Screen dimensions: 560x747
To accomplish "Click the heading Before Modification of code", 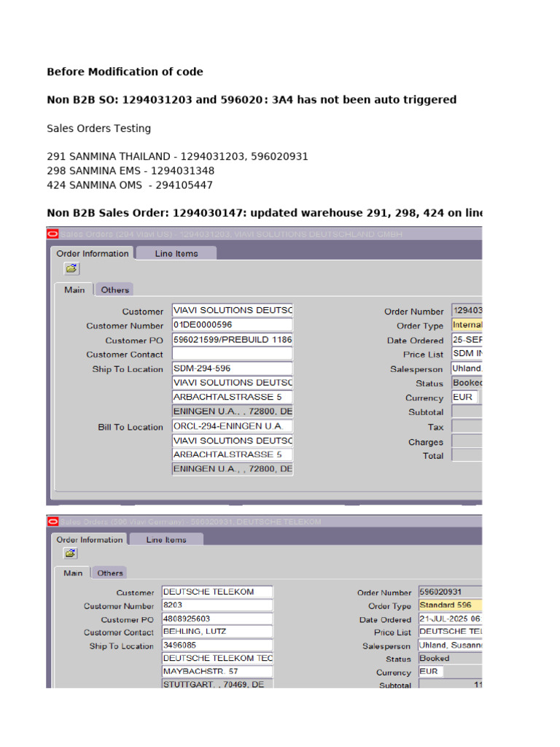I will 125,72.
